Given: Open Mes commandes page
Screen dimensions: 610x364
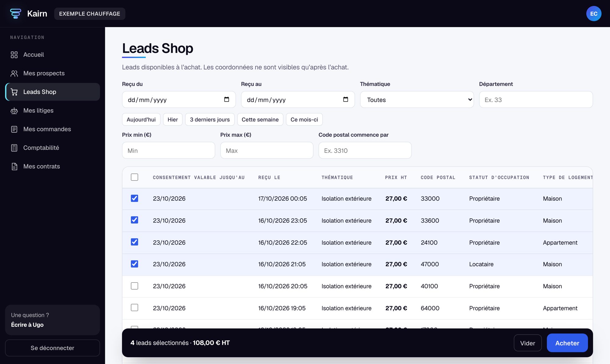Looking at the screenshot, I should 52,129.
